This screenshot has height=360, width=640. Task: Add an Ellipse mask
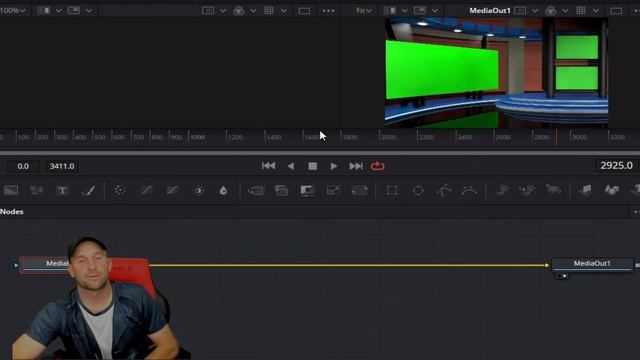(418, 190)
